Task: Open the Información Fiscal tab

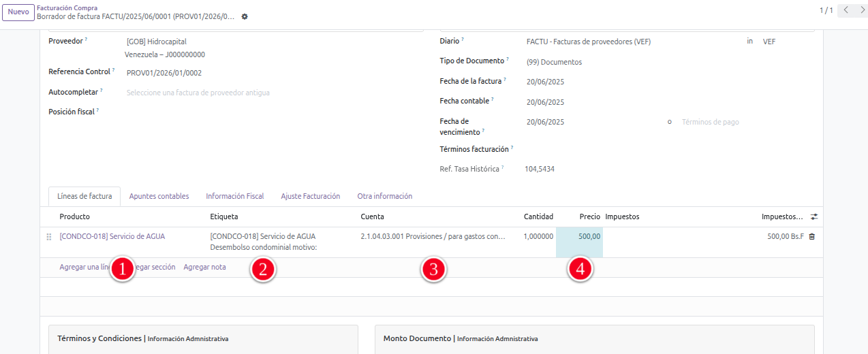Action: pyautogui.click(x=234, y=196)
